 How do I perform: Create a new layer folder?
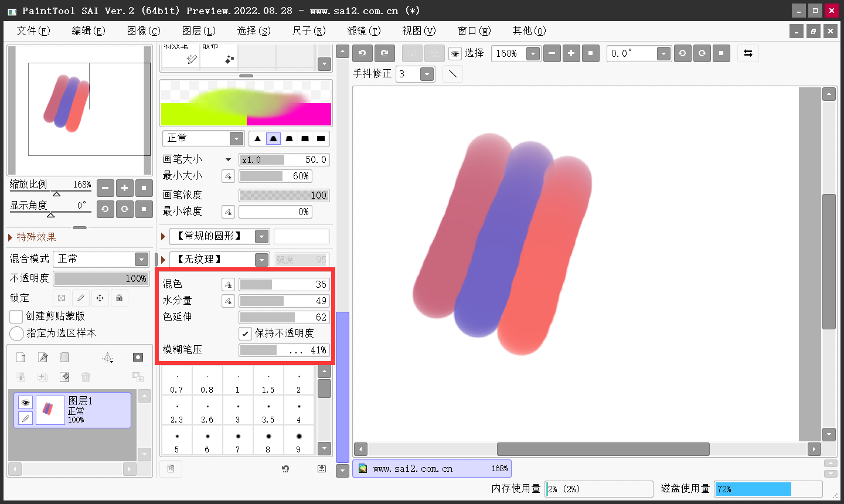coord(64,357)
